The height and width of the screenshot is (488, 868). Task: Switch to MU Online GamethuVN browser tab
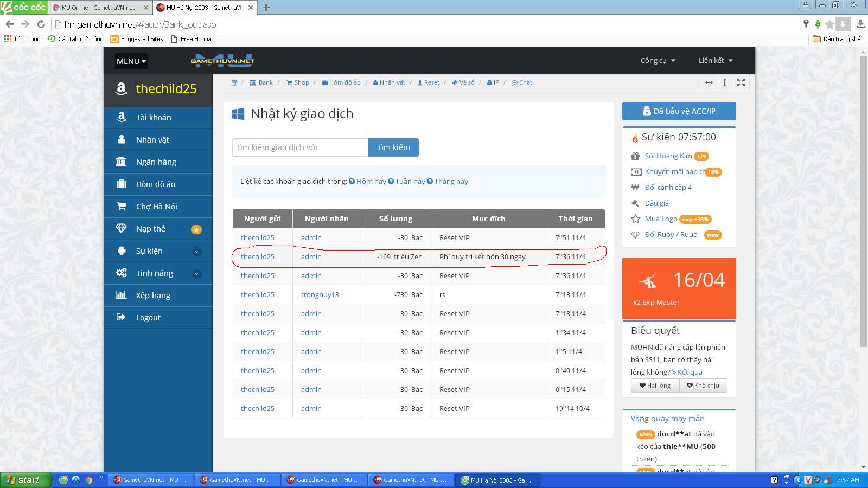tap(98, 8)
